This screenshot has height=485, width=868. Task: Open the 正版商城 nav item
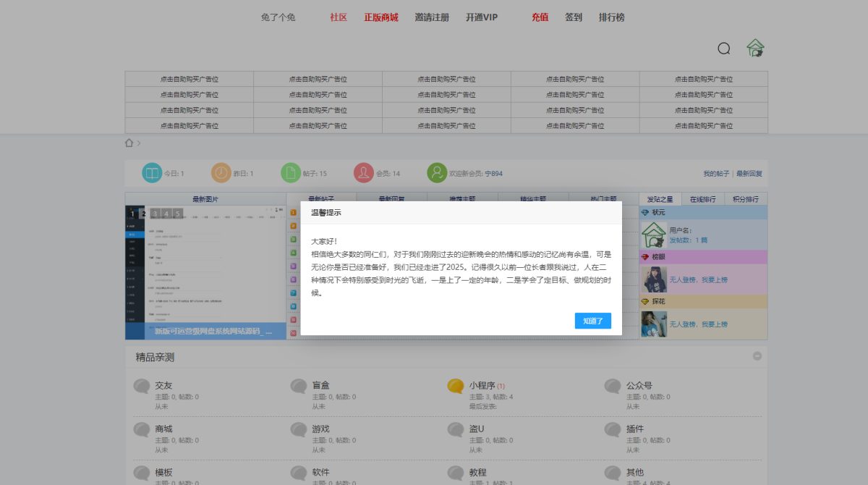point(381,17)
